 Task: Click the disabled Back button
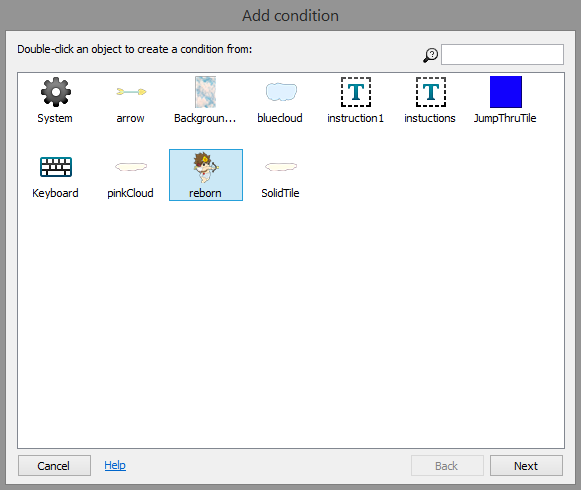click(x=447, y=466)
